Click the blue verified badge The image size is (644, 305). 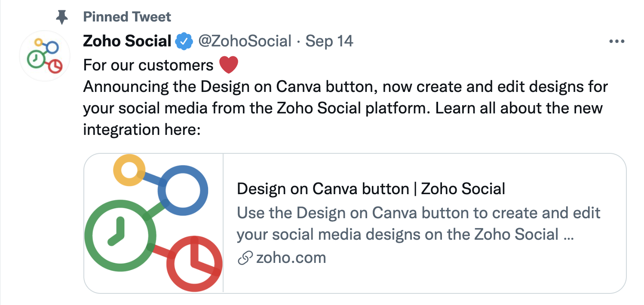coord(184,41)
